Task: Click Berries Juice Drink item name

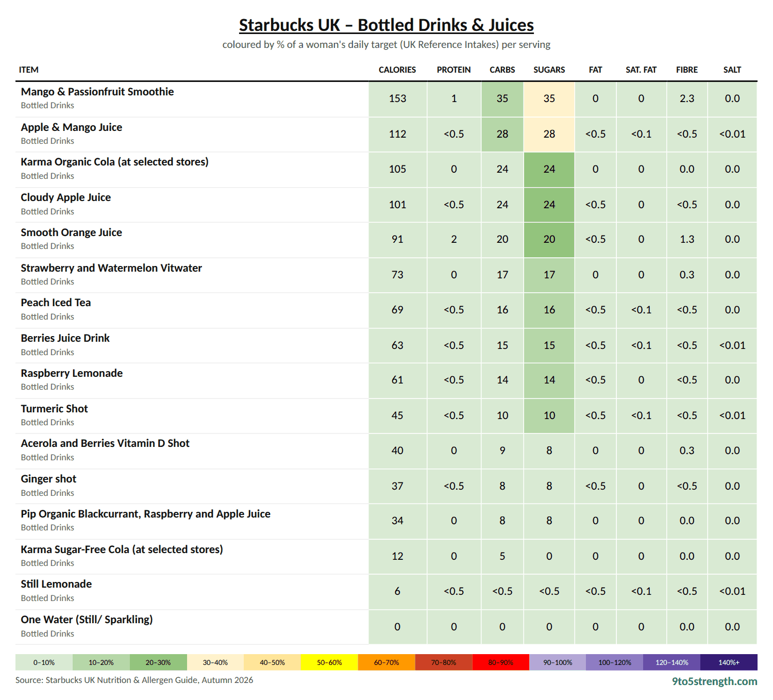Action: click(65, 338)
